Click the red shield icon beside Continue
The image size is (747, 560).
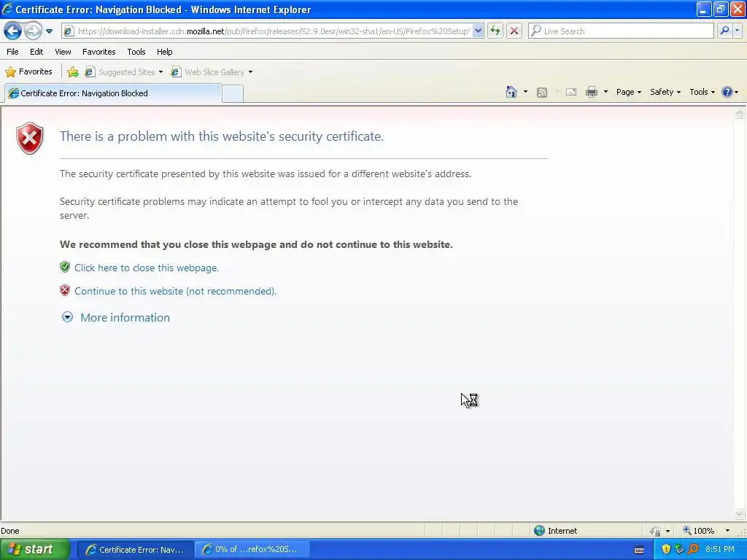coord(65,290)
